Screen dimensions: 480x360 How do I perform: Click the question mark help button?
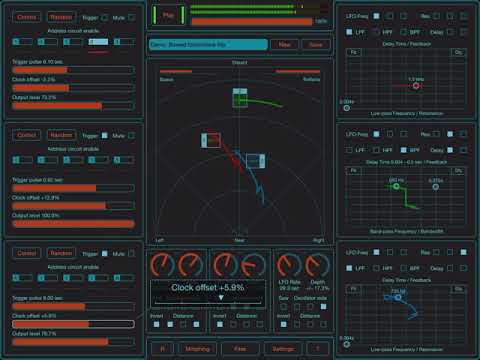[317, 349]
